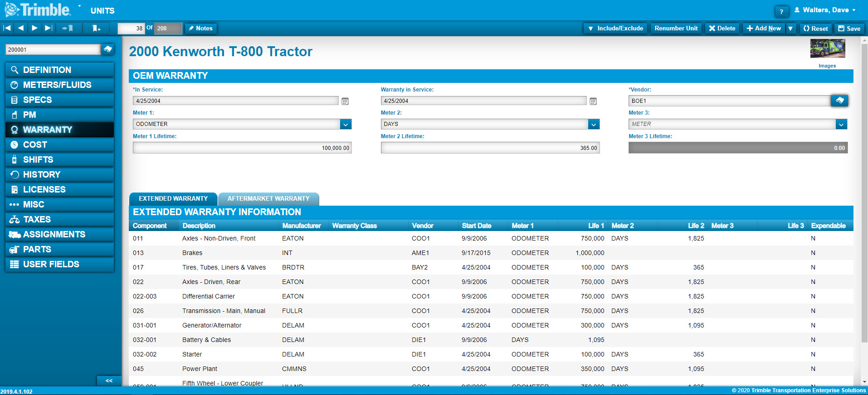The height and width of the screenshot is (395, 868).
Task: Open the User Fields section
Action: [59, 264]
